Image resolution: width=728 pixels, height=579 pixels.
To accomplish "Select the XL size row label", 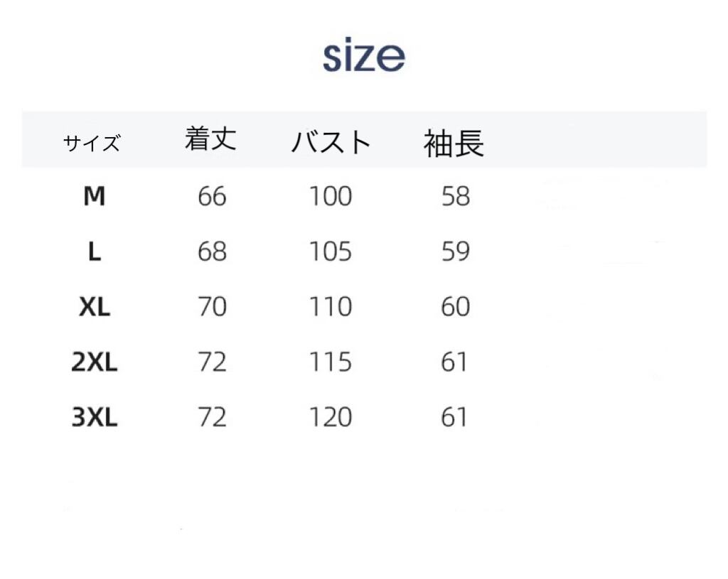I will click(x=95, y=307).
